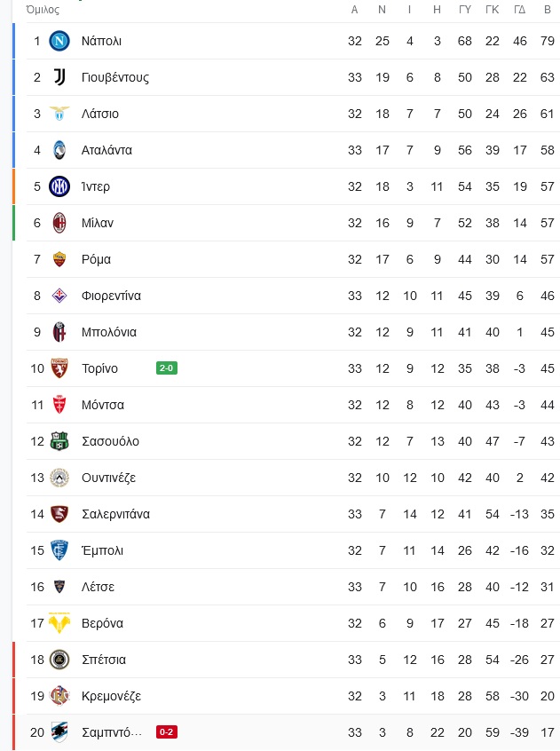Click the Όμιλος column header
Screen dimensions: 560x751
43,10
